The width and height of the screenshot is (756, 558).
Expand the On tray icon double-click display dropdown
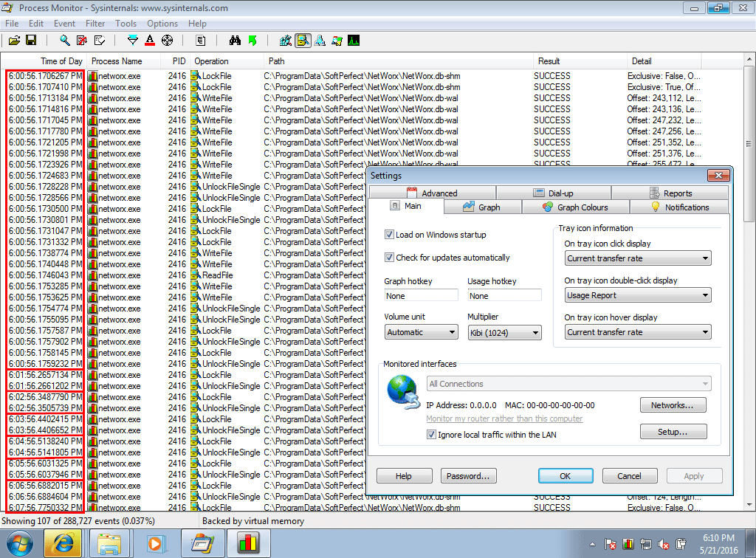click(638, 295)
